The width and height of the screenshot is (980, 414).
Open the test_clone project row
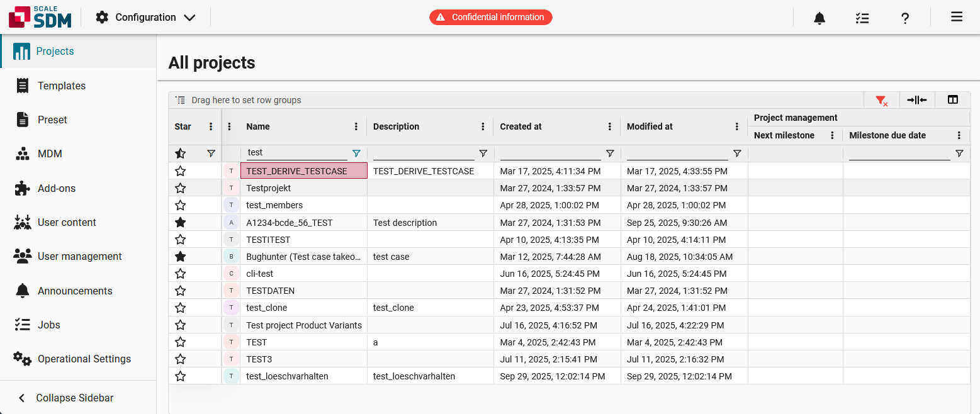[x=267, y=308]
